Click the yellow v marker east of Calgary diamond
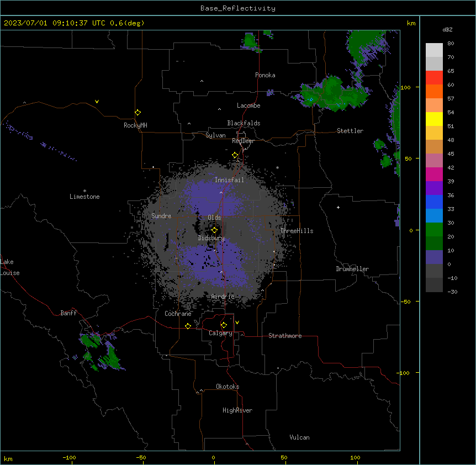476x465 pixels. coord(237,323)
